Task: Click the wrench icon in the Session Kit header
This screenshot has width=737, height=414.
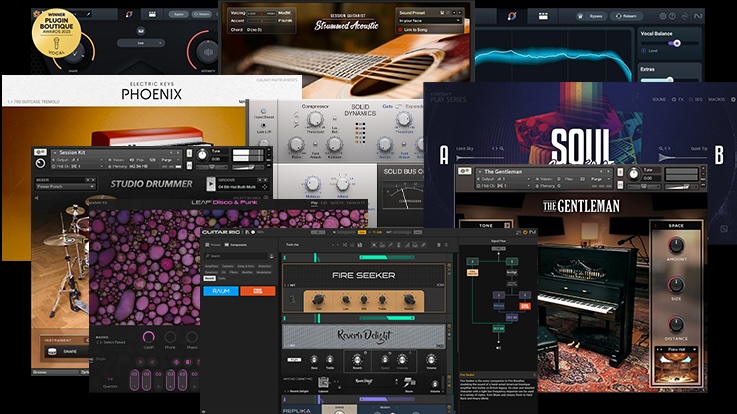Action: [40, 152]
